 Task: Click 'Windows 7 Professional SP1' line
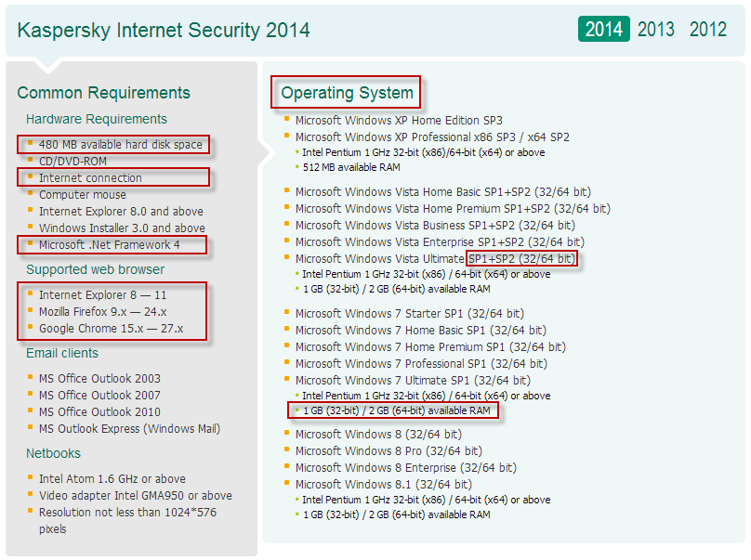click(421, 364)
